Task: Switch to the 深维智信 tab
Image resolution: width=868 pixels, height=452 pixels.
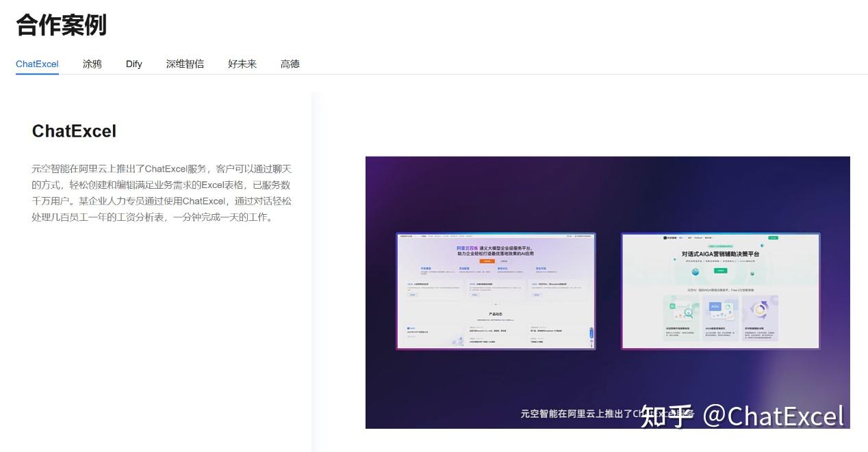Action: tap(185, 64)
